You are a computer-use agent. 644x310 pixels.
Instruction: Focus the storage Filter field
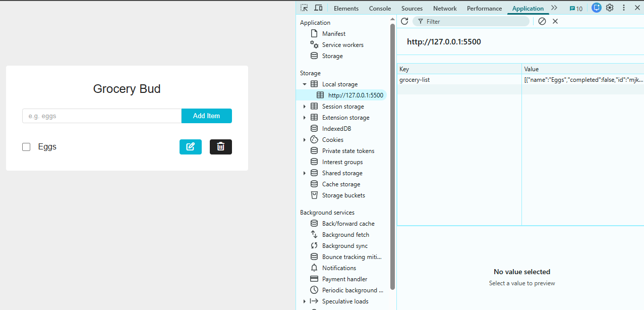[x=471, y=21]
